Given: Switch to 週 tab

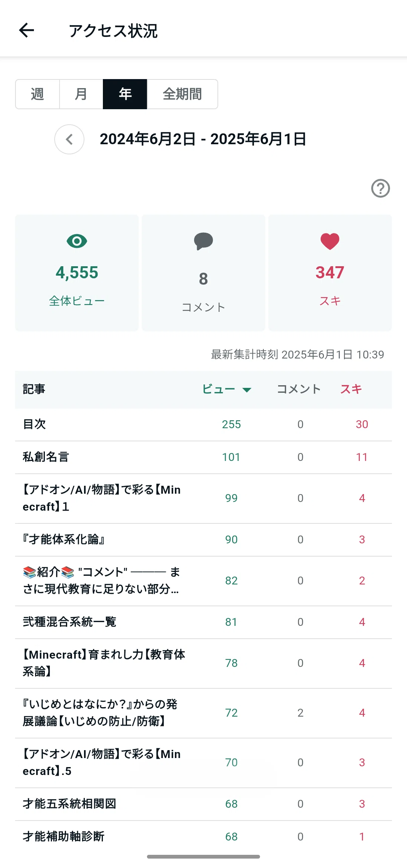Looking at the screenshot, I should tap(37, 94).
